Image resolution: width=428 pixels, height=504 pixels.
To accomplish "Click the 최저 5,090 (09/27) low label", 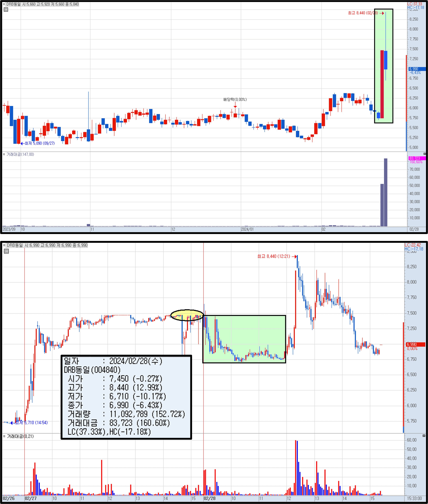I will (x=40, y=143).
